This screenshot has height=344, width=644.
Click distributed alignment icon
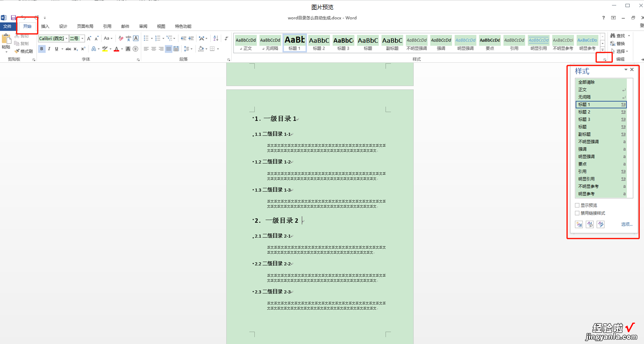tap(176, 49)
